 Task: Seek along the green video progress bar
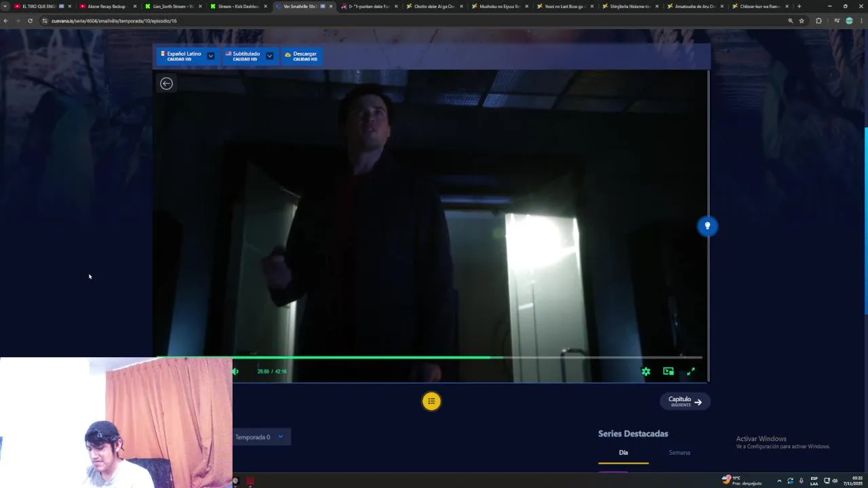pos(429,357)
